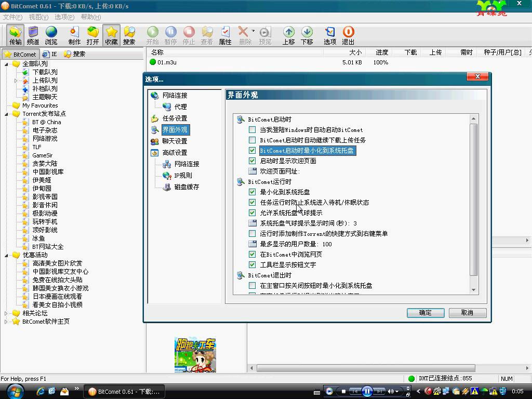Click the 取消 cancel button
The width and height of the screenshot is (532, 399).
pyautogui.click(x=467, y=312)
